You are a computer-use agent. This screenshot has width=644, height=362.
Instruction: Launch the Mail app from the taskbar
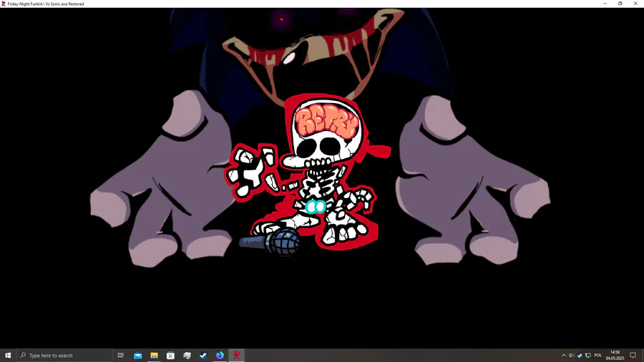[x=137, y=356]
